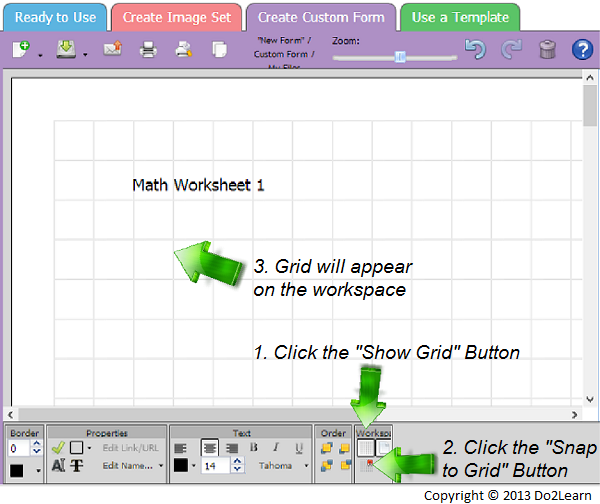The height and width of the screenshot is (504, 600).
Task: Select center text alignment
Action: [210, 448]
